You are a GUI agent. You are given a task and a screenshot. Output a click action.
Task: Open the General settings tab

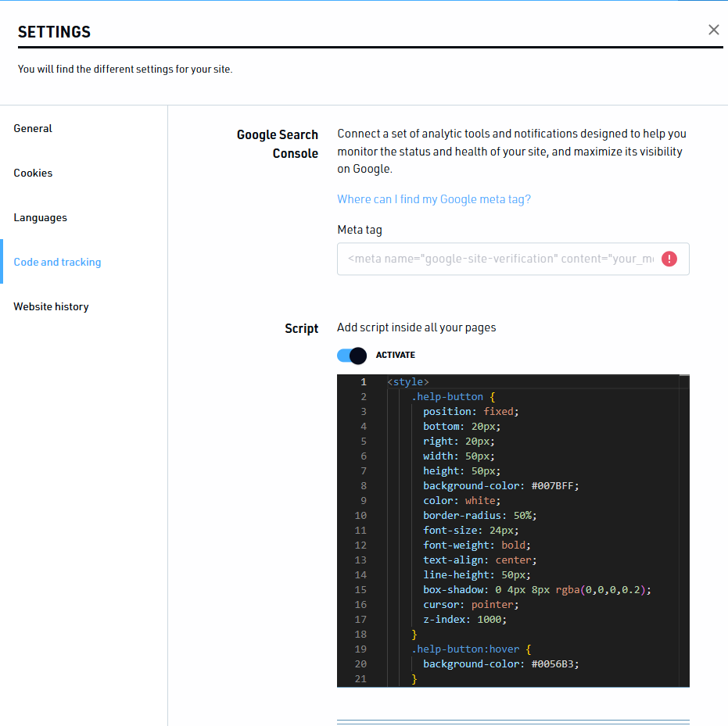tap(33, 128)
